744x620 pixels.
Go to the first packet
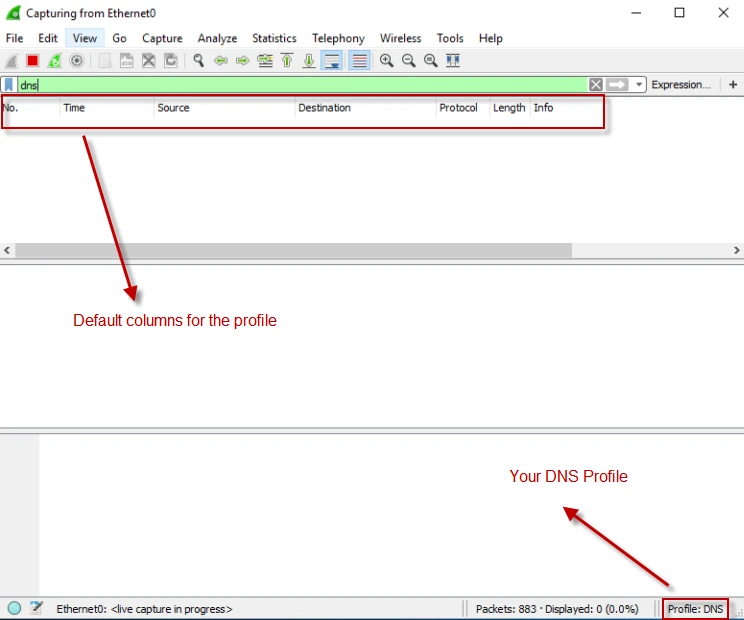(x=287, y=61)
